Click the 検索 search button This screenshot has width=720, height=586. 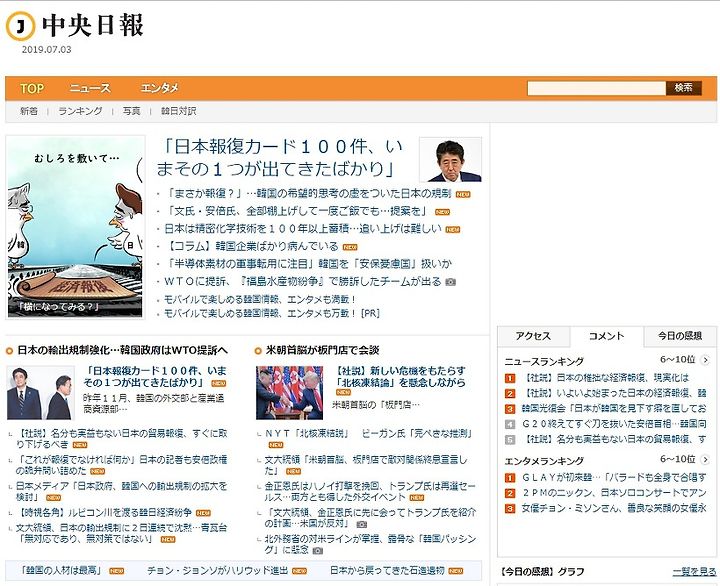(x=684, y=88)
